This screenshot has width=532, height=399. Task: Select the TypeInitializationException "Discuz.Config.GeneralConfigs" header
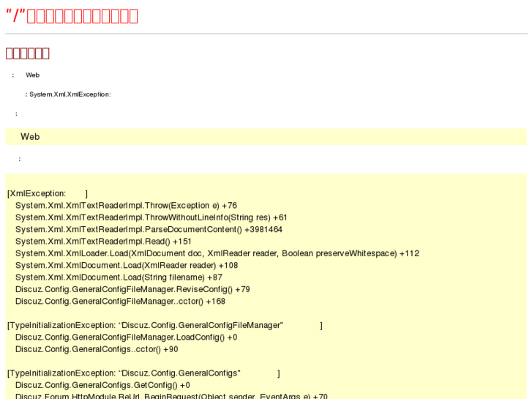pyautogui.click(x=144, y=373)
